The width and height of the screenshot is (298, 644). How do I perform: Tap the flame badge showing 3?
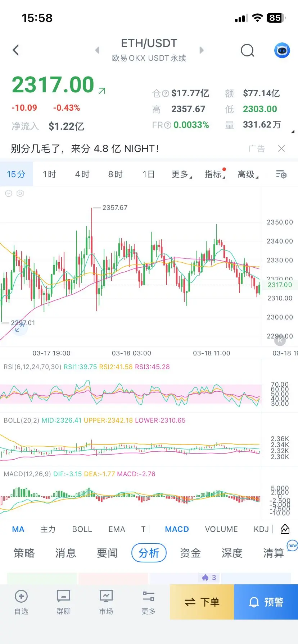[209, 578]
